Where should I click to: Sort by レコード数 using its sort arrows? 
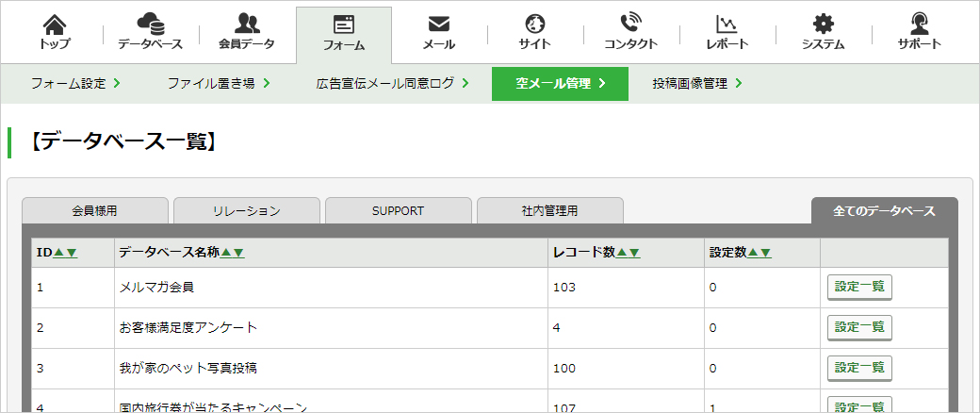[629, 253]
